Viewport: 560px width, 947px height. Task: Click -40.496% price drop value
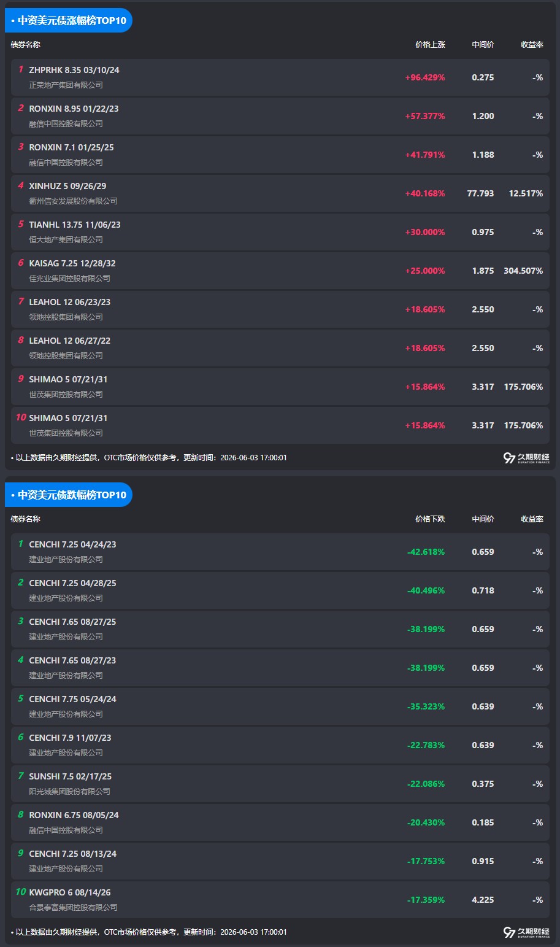click(426, 590)
